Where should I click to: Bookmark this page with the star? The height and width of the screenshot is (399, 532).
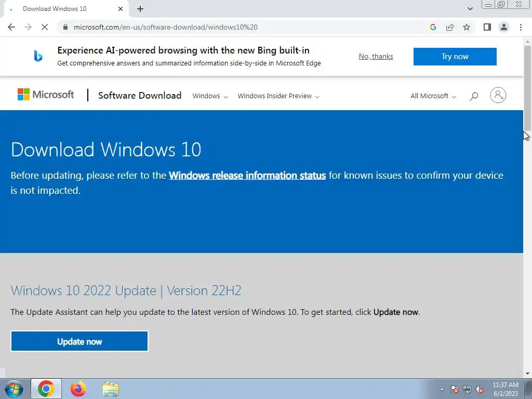tap(467, 27)
